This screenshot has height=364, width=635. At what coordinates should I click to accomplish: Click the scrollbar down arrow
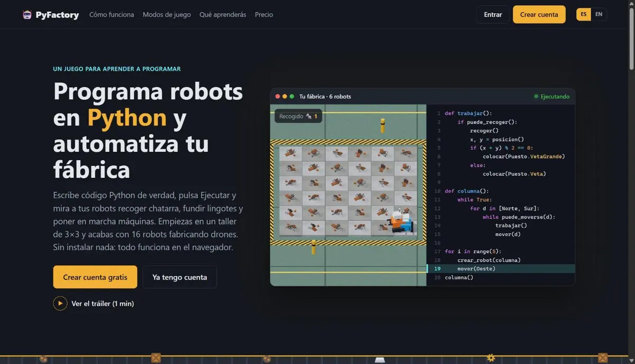click(631, 360)
